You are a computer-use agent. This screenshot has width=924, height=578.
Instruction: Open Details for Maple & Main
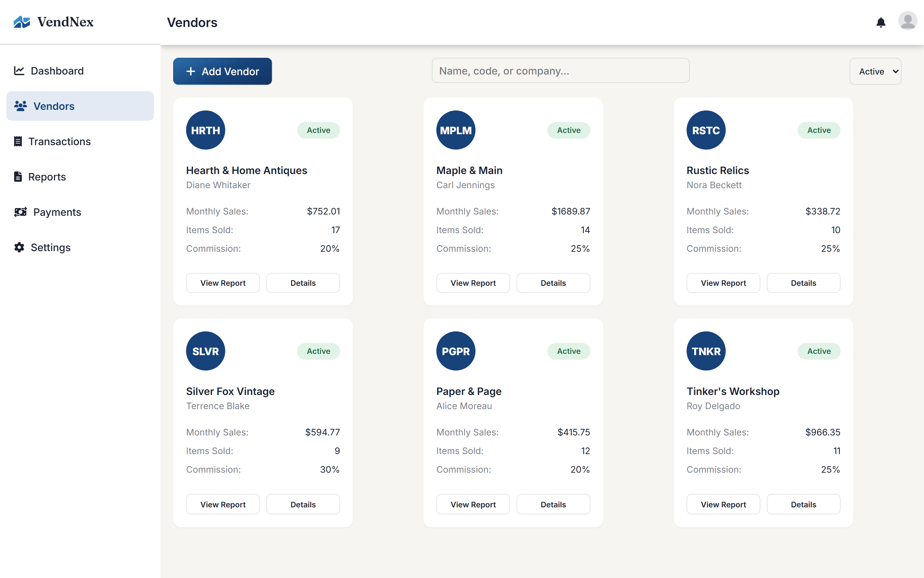point(553,283)
